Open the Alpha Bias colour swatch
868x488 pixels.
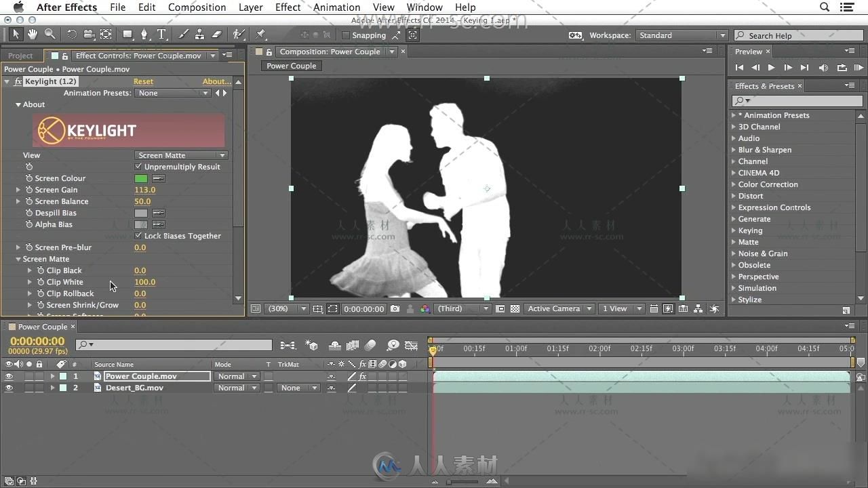tap(140, 224)
